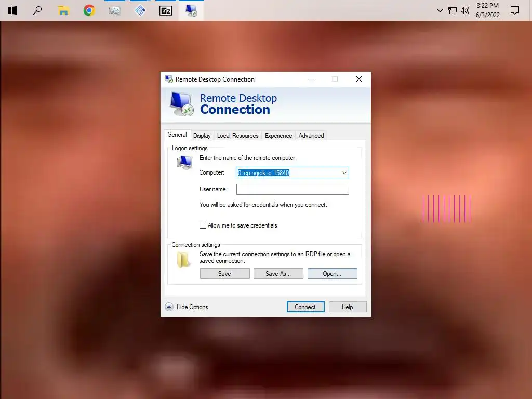Click the Open... button

[332, 273]
